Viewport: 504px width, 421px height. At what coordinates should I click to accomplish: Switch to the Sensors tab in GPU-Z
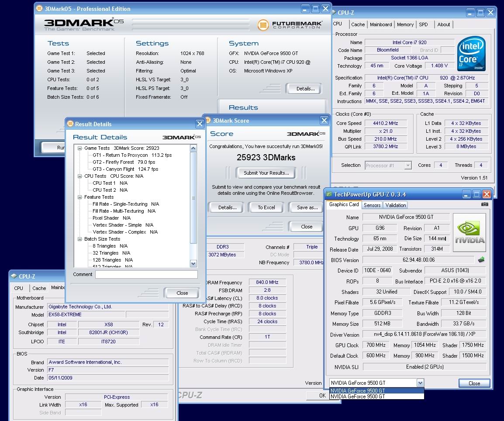tap(372, 205)
